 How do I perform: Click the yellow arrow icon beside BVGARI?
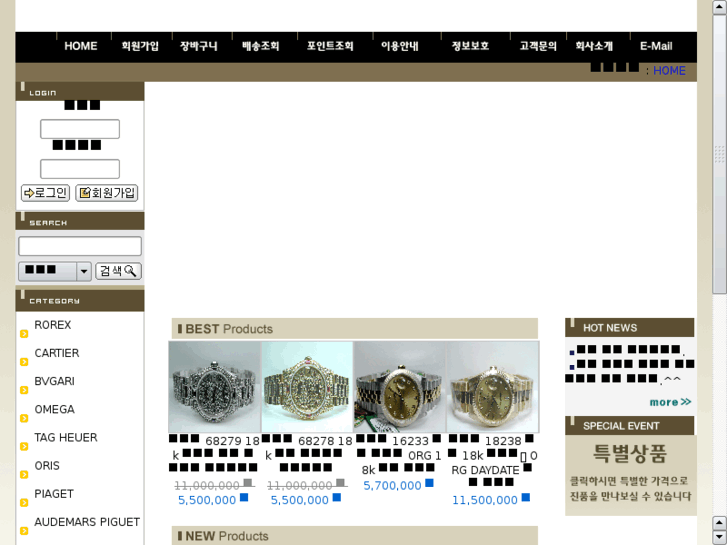pyautogui.click(x=24, y=390)
